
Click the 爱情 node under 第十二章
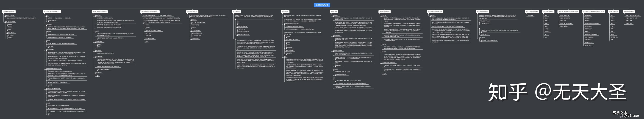pos(547,21)
